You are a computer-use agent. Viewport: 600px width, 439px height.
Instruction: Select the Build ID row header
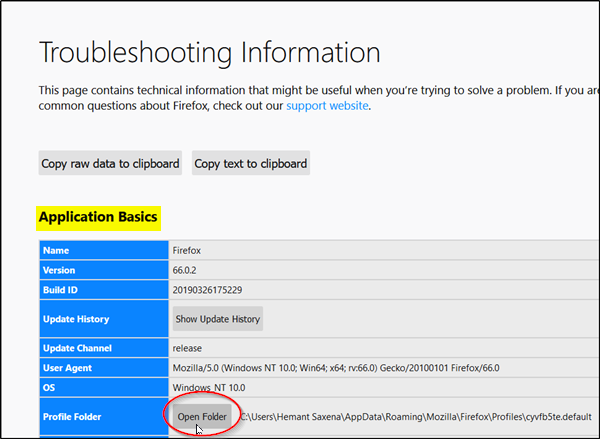pos(102,290)
